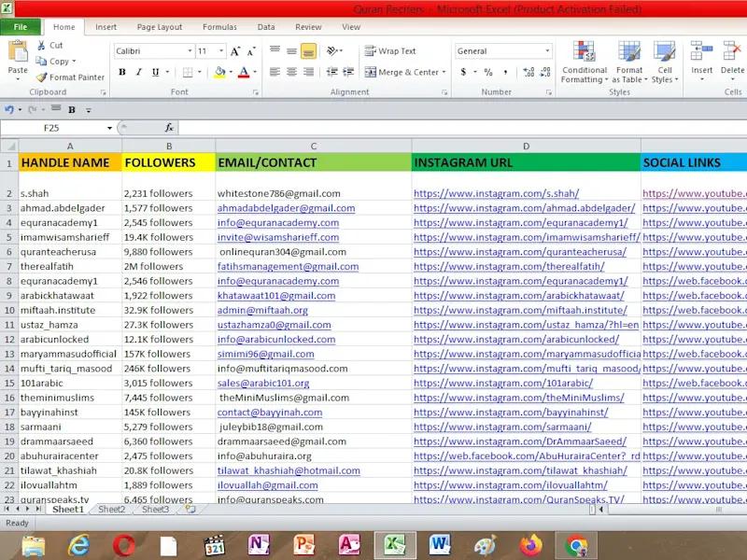Image resolution: width=747 pixels, height=560 pixels.
Task: Click the Center text alignment icon
Action: [x=291, y=72]
